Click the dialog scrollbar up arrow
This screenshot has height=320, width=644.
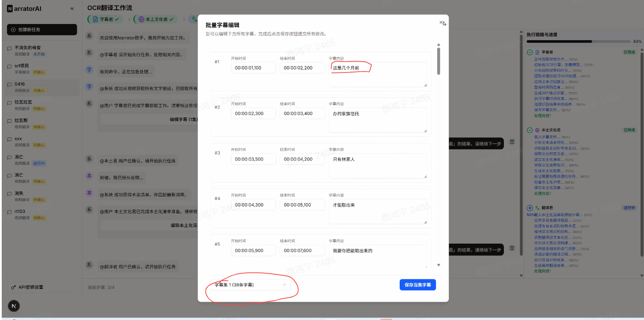pyautogui.click(x=438, y=45)
